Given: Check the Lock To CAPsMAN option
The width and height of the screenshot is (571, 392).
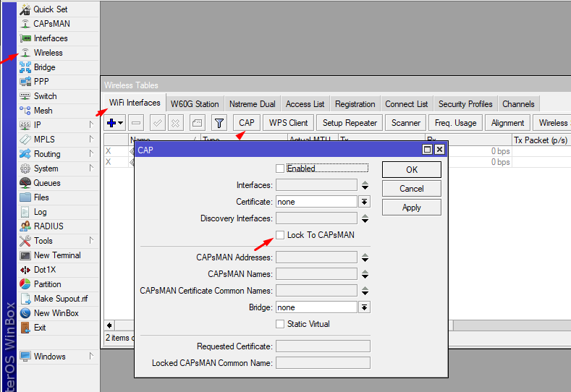Looking at the screenshot, I should [280, 235].
